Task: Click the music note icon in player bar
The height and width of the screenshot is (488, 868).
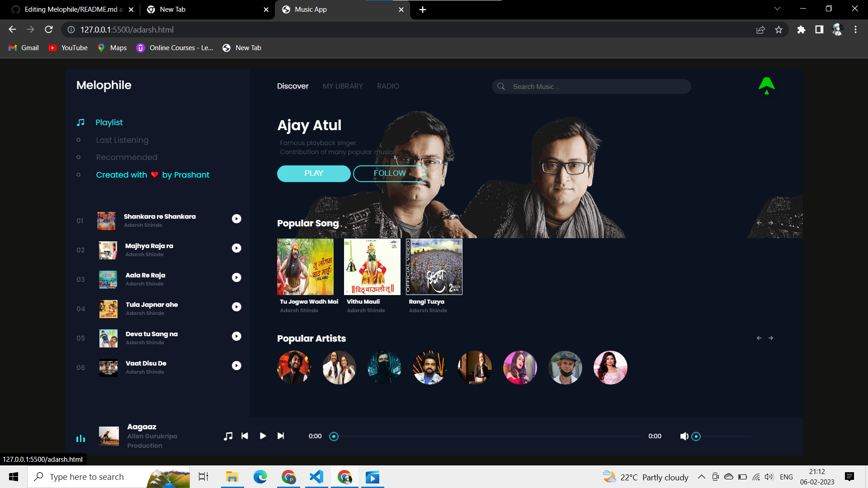Action: coord(228,436)
